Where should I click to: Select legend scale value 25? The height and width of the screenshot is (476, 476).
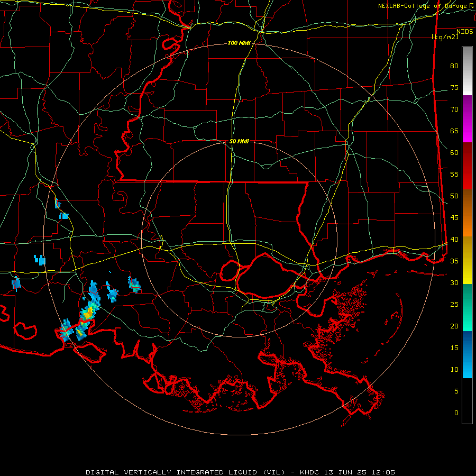454,305
